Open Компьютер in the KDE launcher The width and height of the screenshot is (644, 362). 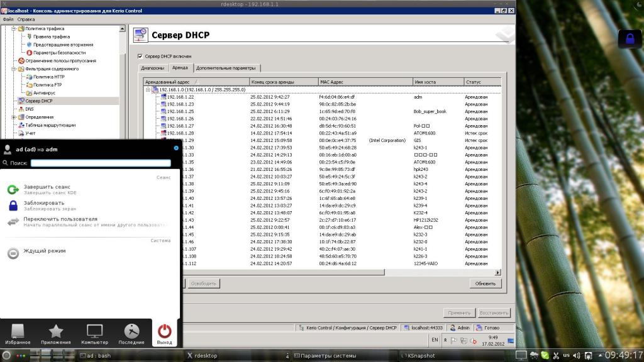[94, 334]
